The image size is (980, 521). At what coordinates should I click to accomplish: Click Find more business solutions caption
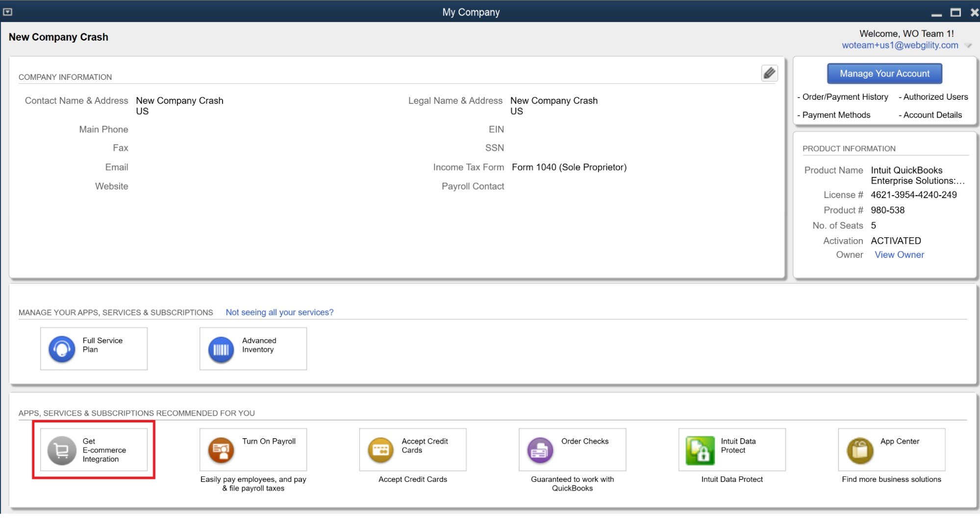coord(891,479)
